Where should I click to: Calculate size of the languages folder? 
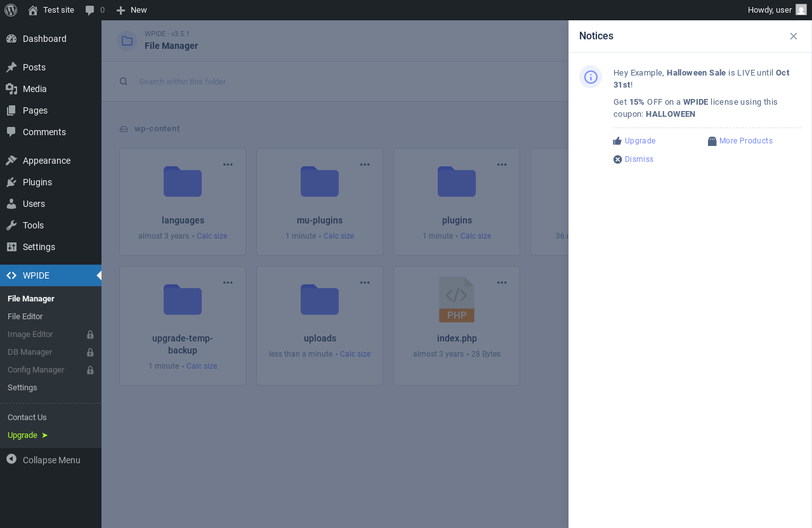click(212, 236)
